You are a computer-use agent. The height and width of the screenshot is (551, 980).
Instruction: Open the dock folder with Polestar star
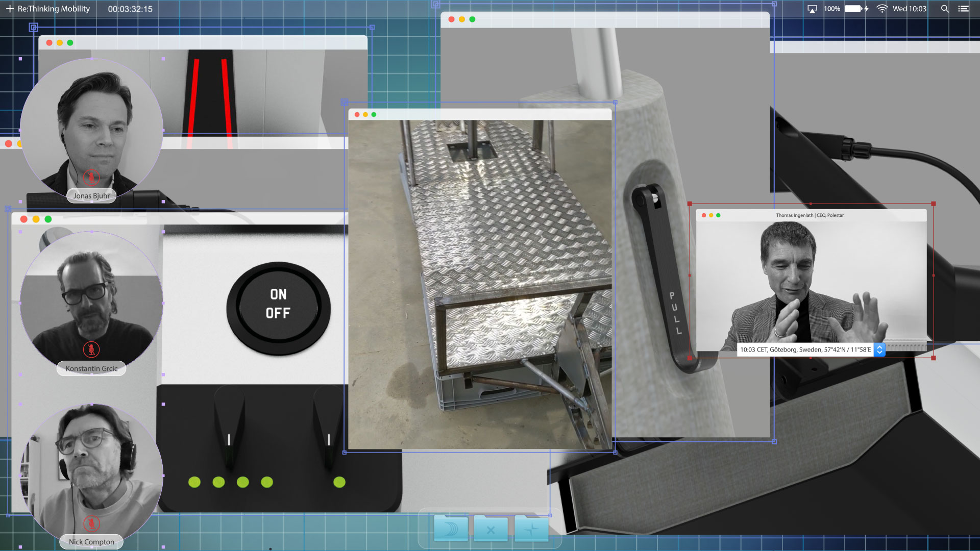point(531,529)
